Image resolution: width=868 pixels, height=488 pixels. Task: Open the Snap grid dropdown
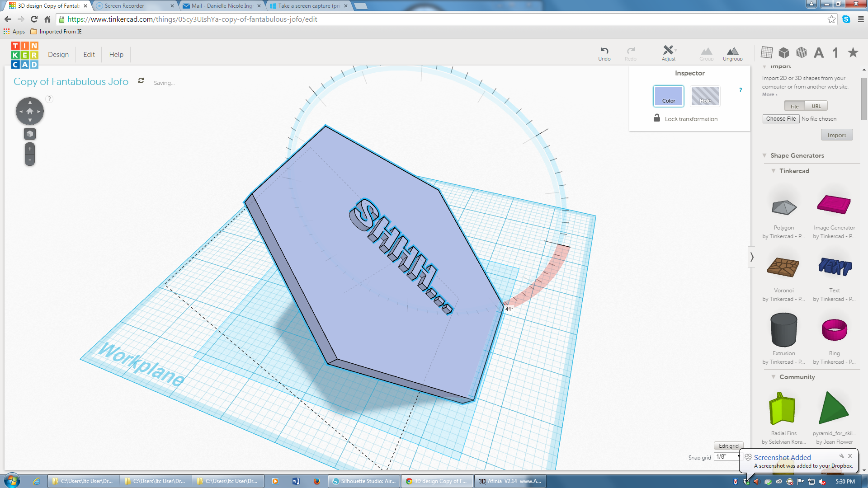click(x=726, y=457)
